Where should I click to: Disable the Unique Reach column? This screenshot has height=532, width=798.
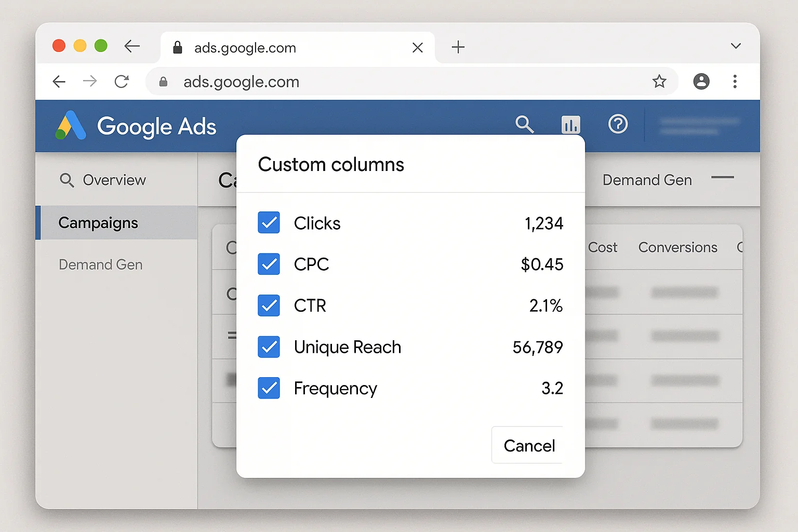(x=269, y=347)
